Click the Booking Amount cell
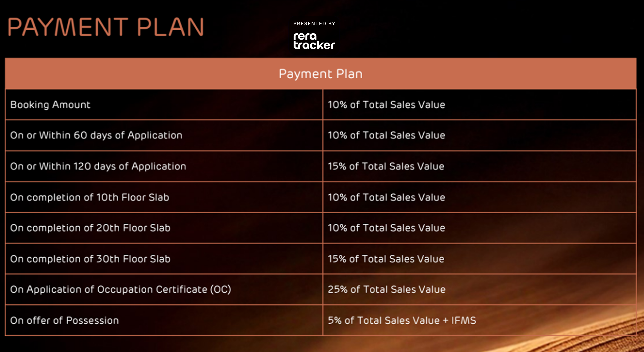This screenshot has width=644, height=352. (50, 104)
